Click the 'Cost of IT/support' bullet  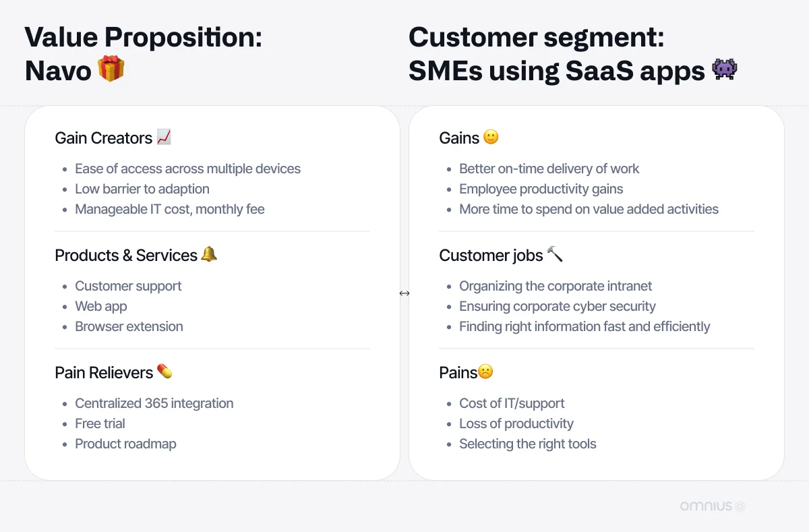(512, 403)
